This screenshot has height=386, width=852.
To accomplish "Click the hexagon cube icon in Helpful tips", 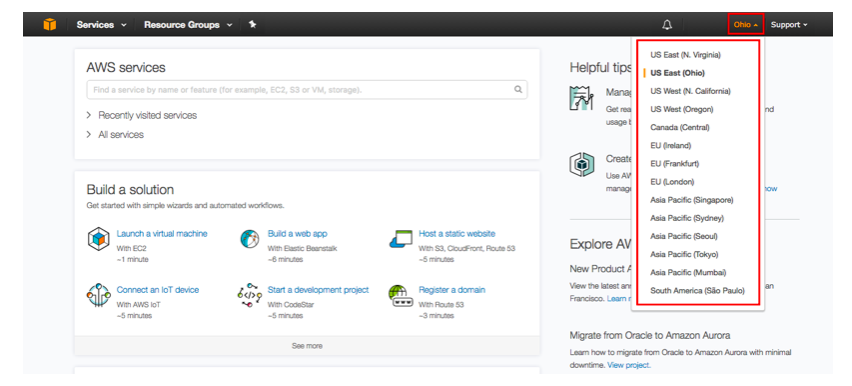I will pos(581,165).
